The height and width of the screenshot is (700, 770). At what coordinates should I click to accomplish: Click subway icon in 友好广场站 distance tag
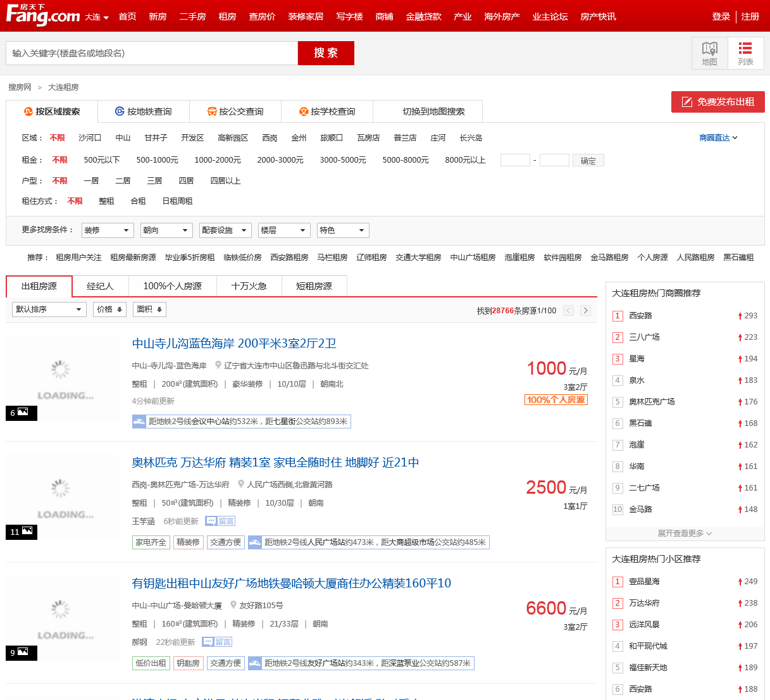click(255, 663)
